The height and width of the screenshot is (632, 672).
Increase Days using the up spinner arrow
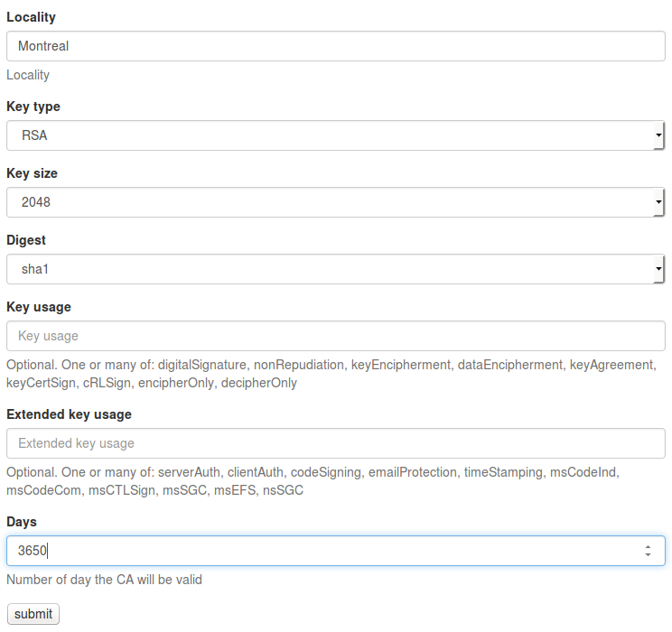click(x=648, y=547)
